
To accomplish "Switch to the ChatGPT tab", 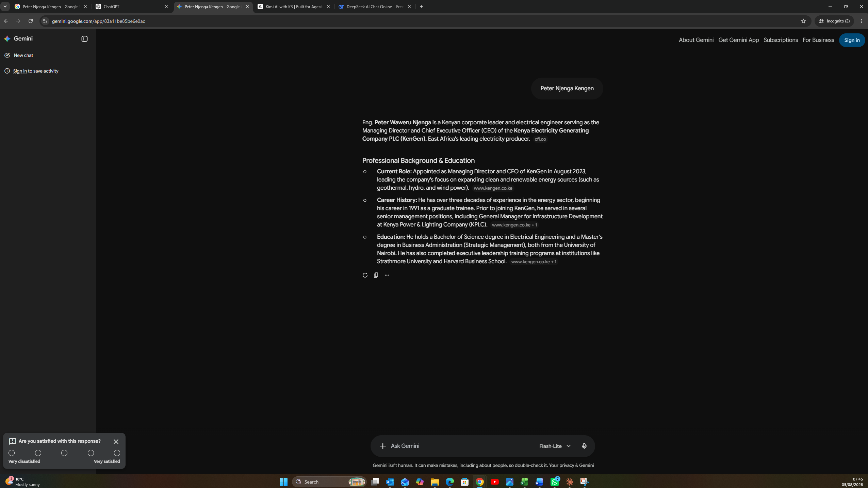I will [x=131, y=6].
